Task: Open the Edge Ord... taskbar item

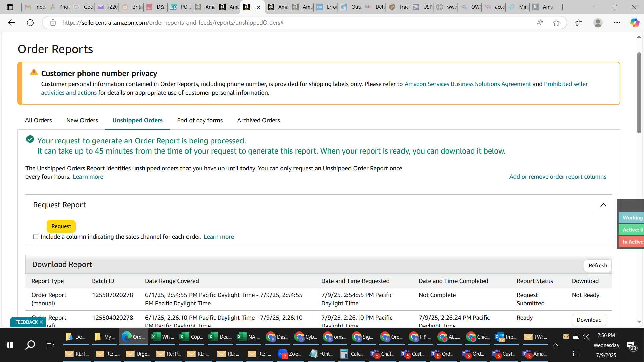Action: point(133,337)
